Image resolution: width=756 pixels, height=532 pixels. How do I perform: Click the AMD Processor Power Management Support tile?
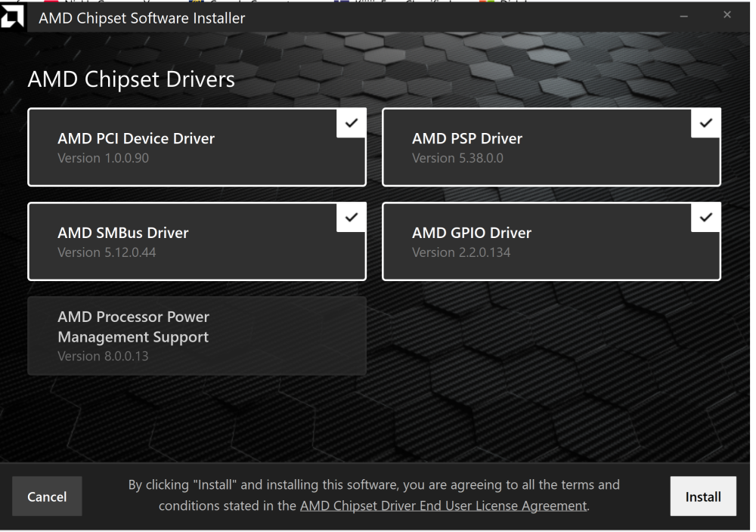coord(197,336)
